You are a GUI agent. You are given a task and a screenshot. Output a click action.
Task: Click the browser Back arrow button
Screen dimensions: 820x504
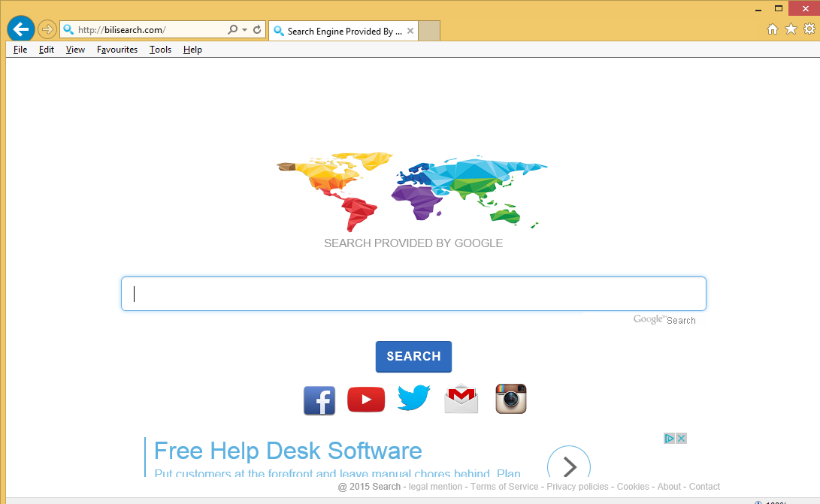[21, 29]
